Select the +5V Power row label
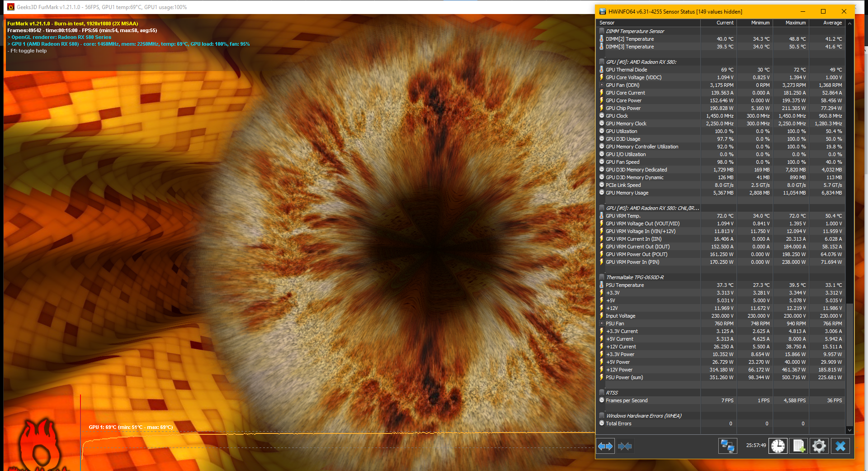The height and width of the screenshot is (471, 868). (618, 362)
